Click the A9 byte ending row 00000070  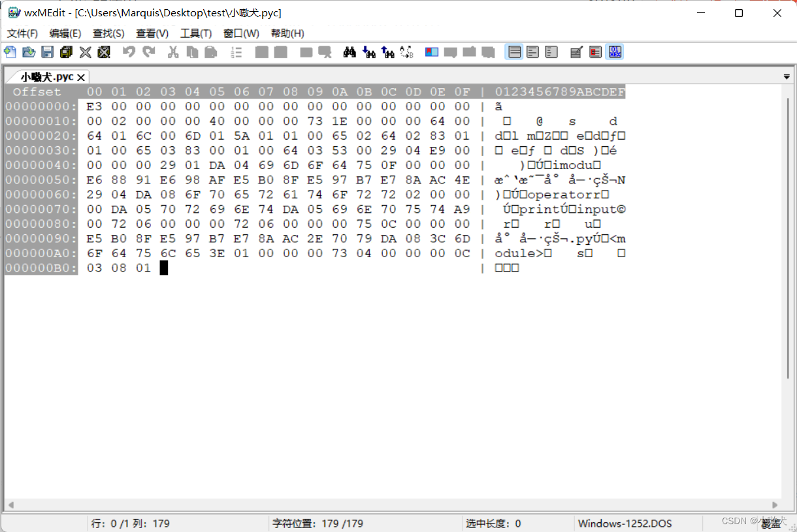(462, 209)
